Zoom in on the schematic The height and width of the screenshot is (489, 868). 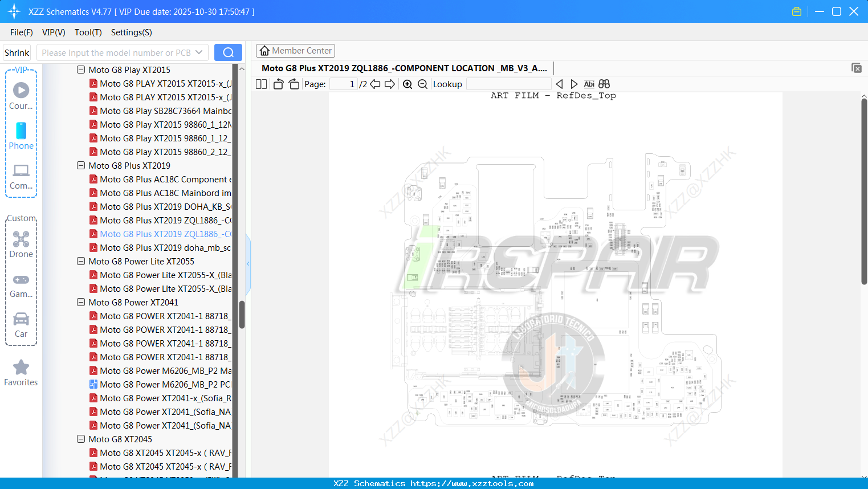407,84
